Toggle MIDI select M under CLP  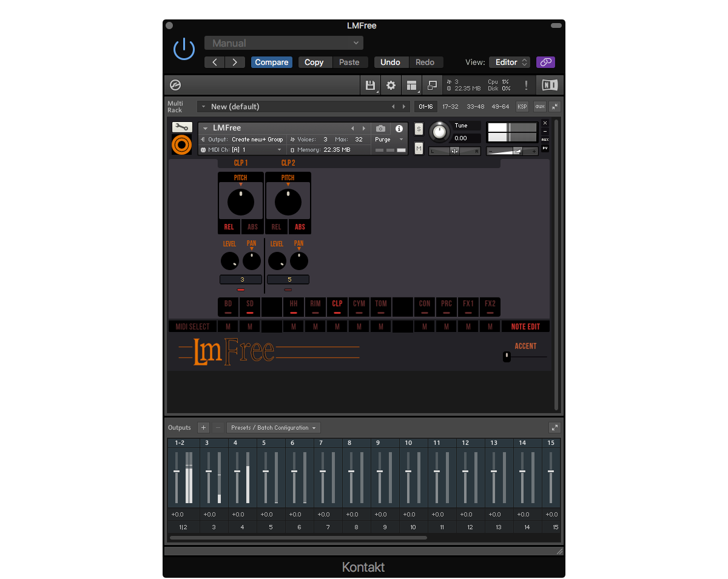pyautogui.click(x=337, y=327)
